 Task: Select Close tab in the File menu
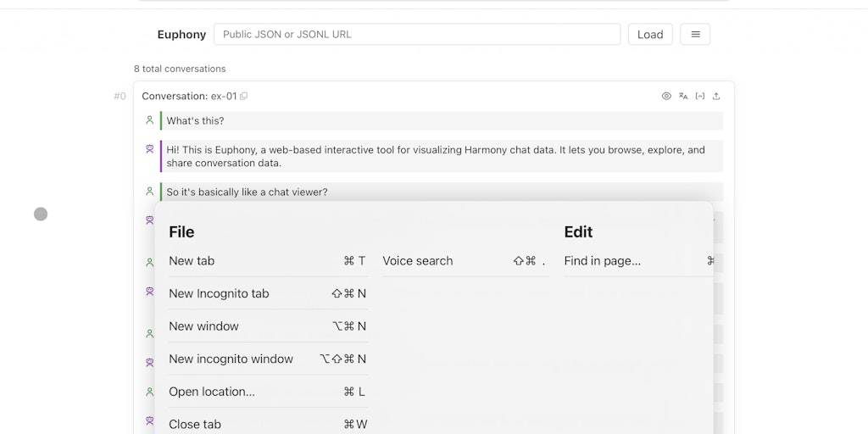pos(267,424)
